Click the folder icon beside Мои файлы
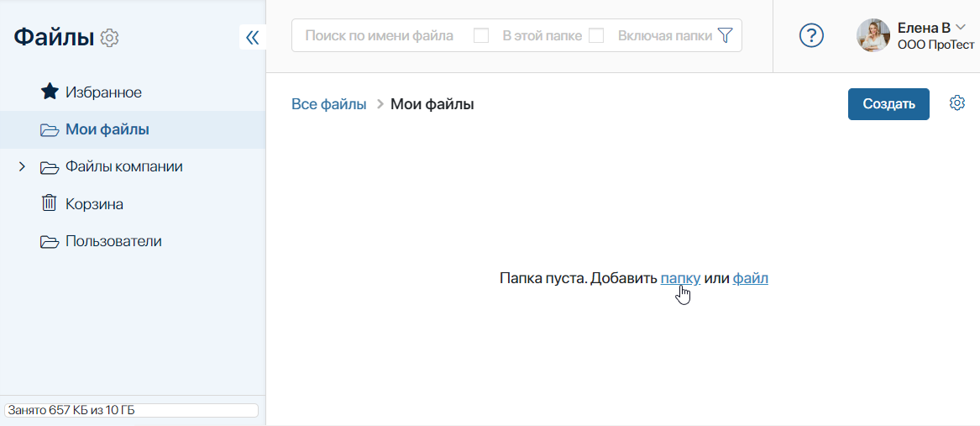 (49, 130)
